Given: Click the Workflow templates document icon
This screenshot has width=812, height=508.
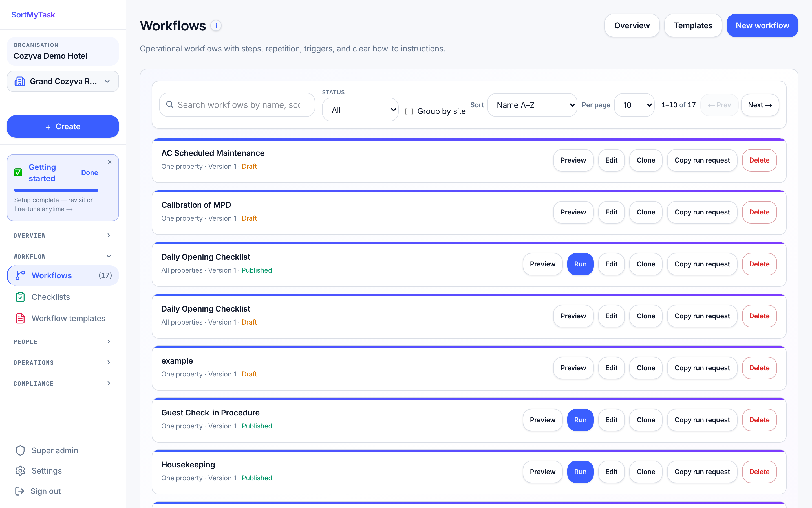Looking at the screenshot, I should 20,318.
